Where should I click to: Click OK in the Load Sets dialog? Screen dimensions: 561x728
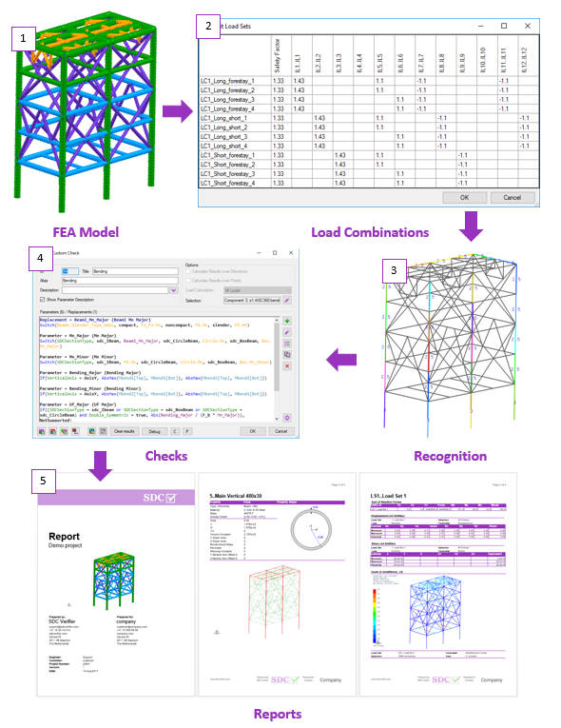464,197
